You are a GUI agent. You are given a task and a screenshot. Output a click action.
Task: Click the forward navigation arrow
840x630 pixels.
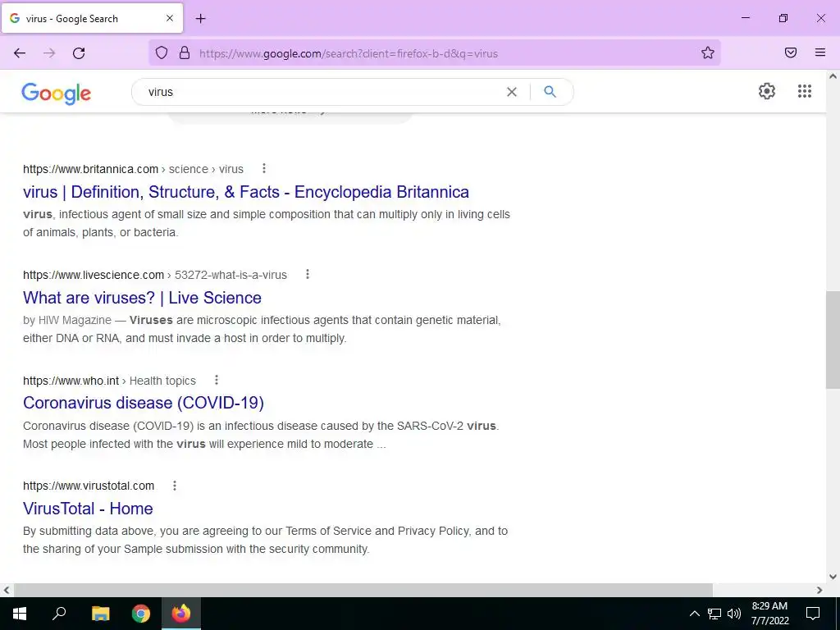pyautogui.click(x=49, y=53)
